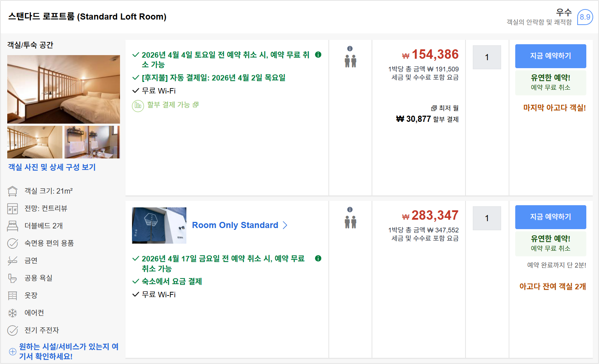Click the 8.9 review score badge

coord(585,17)
